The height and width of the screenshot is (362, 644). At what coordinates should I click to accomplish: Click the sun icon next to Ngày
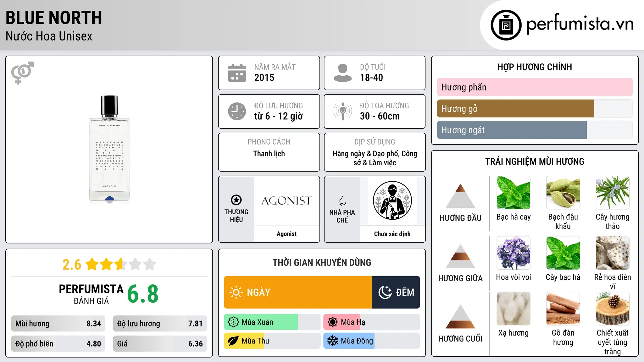coord(236,292)
